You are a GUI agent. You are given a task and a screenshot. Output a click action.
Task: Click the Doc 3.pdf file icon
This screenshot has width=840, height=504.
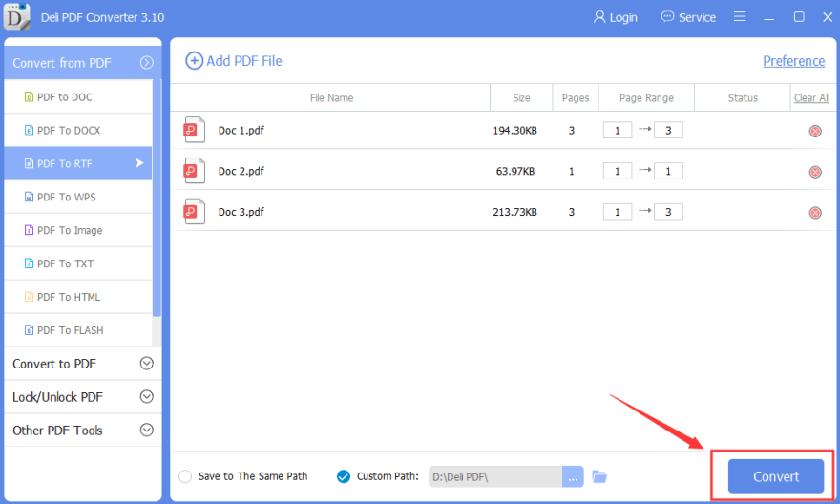tap(195, 212)
